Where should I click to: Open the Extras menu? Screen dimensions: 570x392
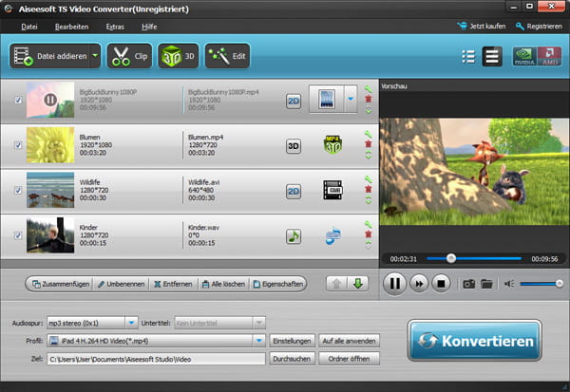tap(115, 27)
